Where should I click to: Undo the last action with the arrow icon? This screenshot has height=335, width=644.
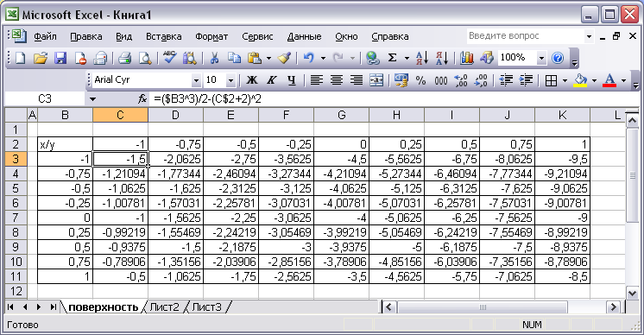pos(309,58)
